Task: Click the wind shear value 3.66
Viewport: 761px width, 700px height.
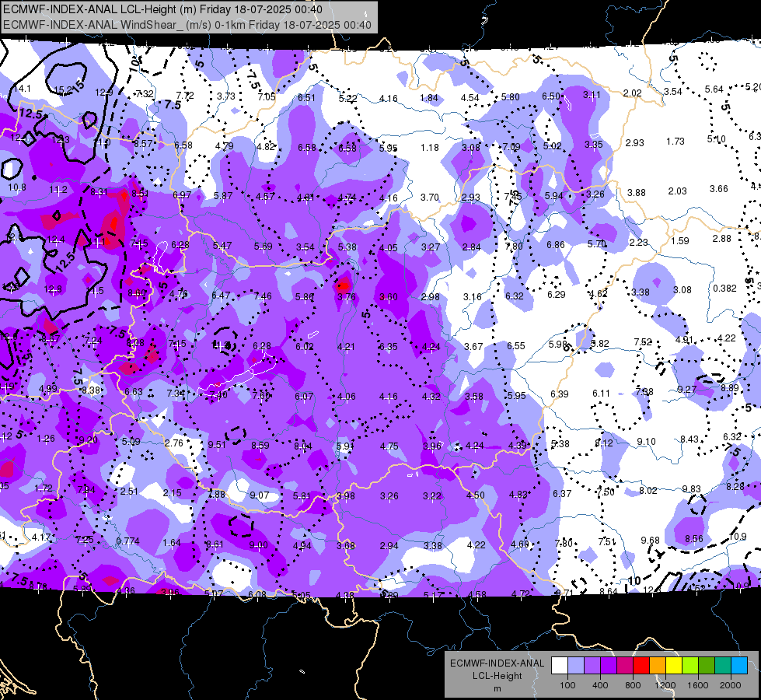Action: click(719, 189)
